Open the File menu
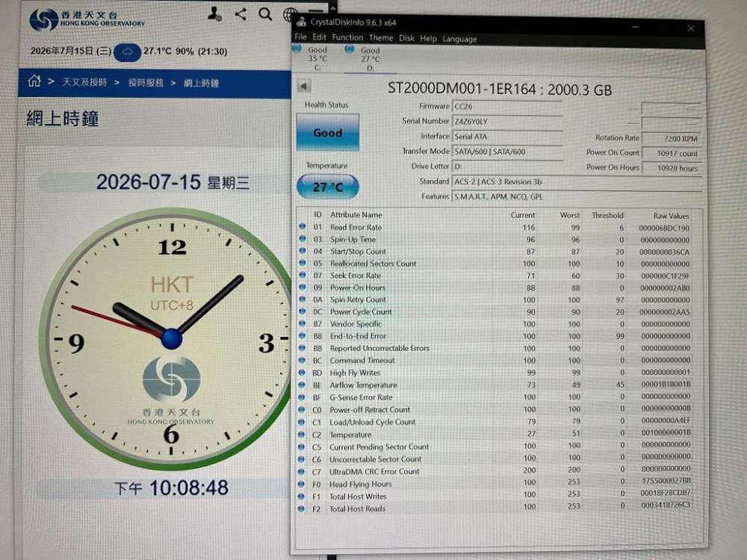The width and height of the screenshot is (747, 560). pos(300,37)
